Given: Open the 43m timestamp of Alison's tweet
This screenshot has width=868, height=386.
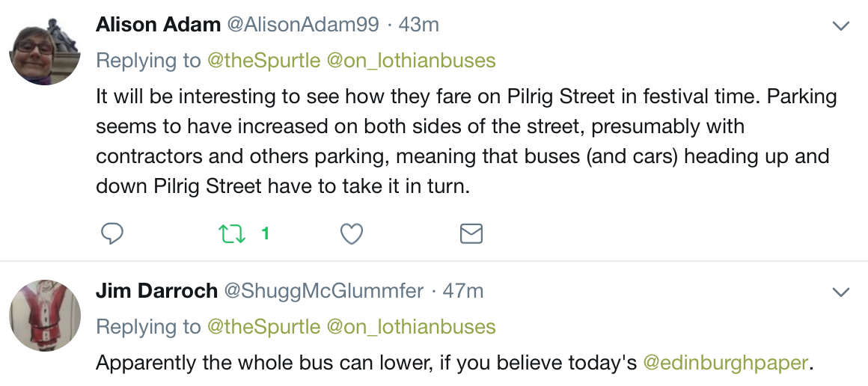Looking at the screenshot, I should (418, 25).
